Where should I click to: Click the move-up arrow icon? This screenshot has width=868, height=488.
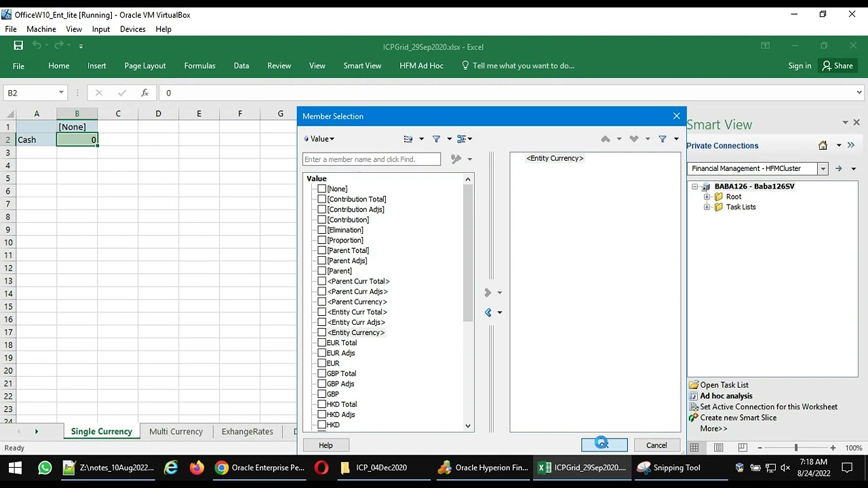point(606,139)
